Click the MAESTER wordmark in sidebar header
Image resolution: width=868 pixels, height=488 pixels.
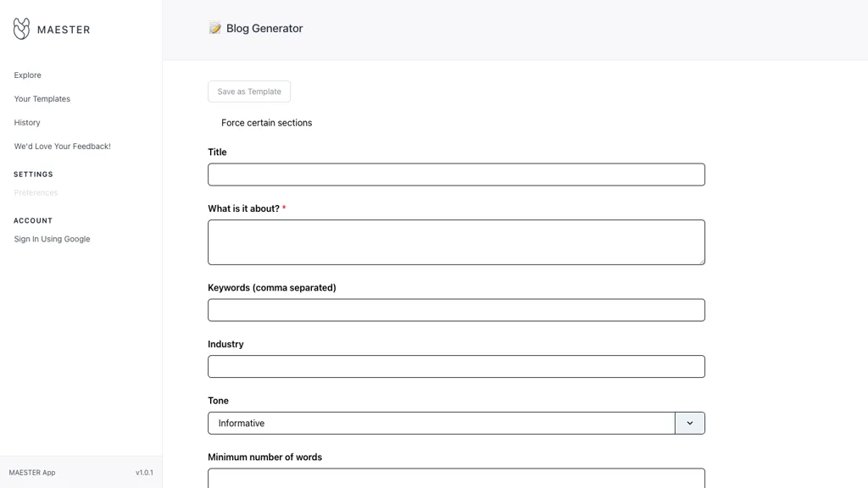point(64,30)
